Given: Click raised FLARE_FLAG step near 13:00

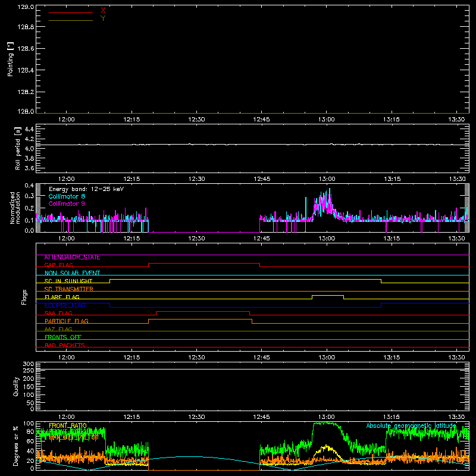Looking at the screenshot, I should pos(328,295).
